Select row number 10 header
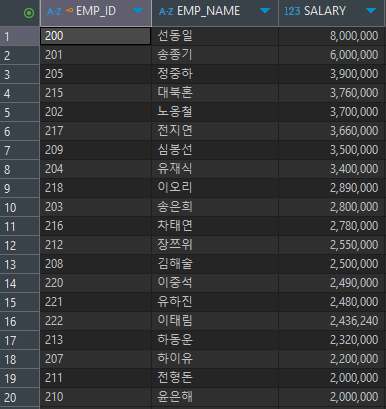386x409 pixels. [20, 207]
